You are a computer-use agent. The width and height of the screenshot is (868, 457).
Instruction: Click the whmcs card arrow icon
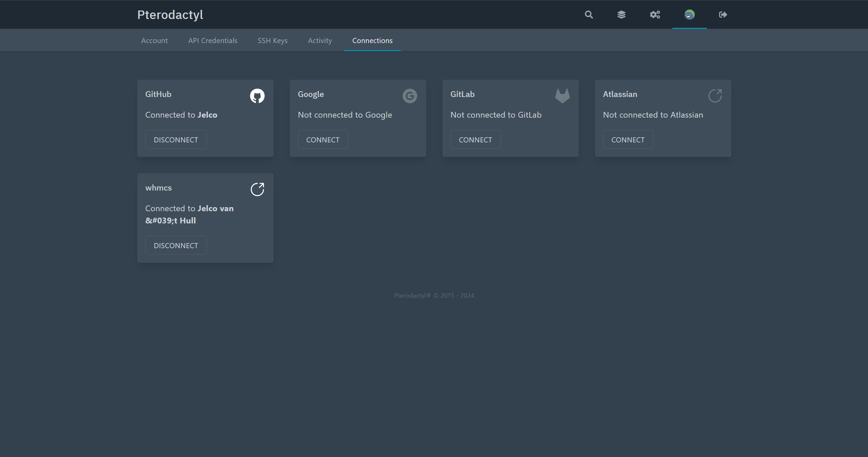click(x=257, y=190)
